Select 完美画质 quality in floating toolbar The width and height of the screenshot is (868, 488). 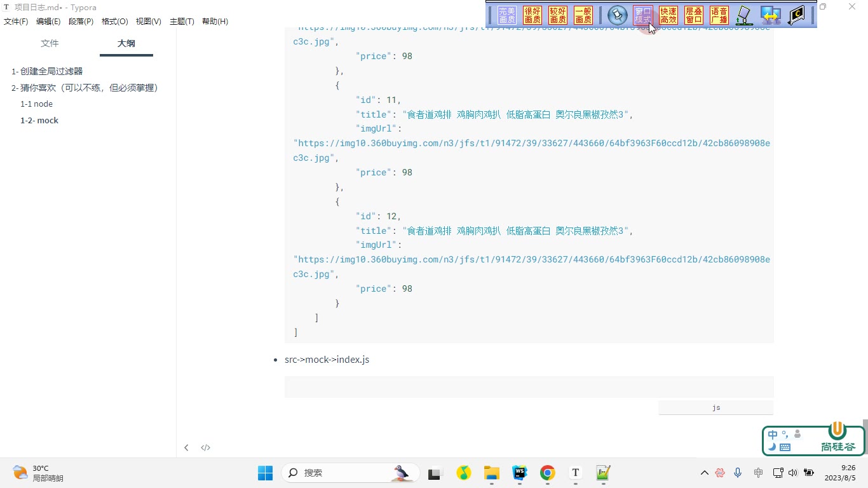[x=507, y=15]
